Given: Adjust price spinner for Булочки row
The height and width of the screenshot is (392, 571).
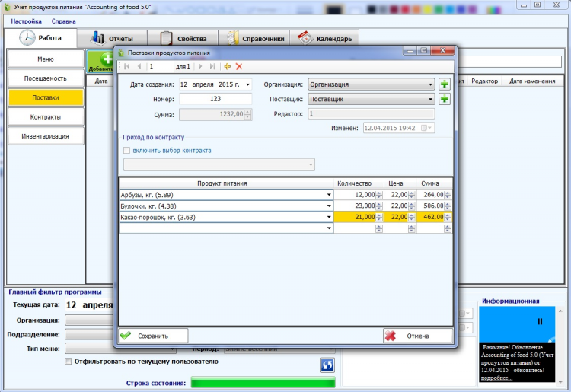Looking at the screenshot, I should [411, 206].
